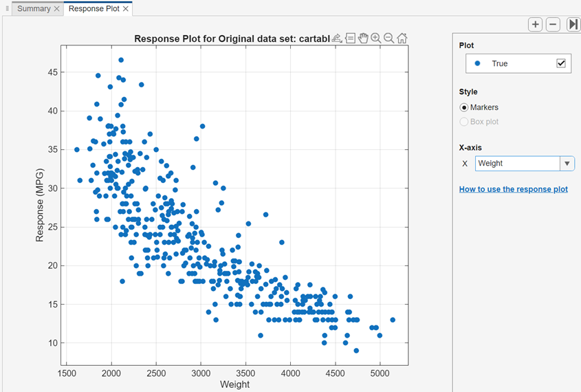581x392 pixels.
Task: Select the Markers style radio button
Action: coord(464,107)
